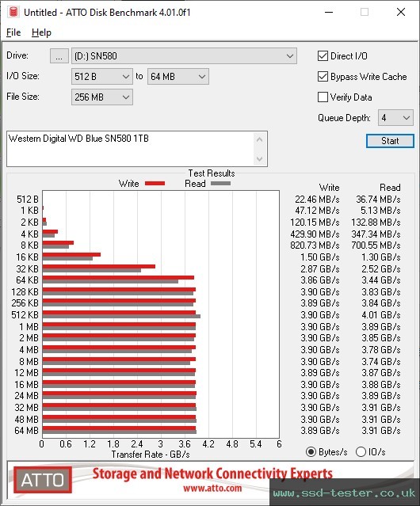Click the 32 KB write value 2.87 GB/s
420x506 pixels.
click(x=320, y=268)
